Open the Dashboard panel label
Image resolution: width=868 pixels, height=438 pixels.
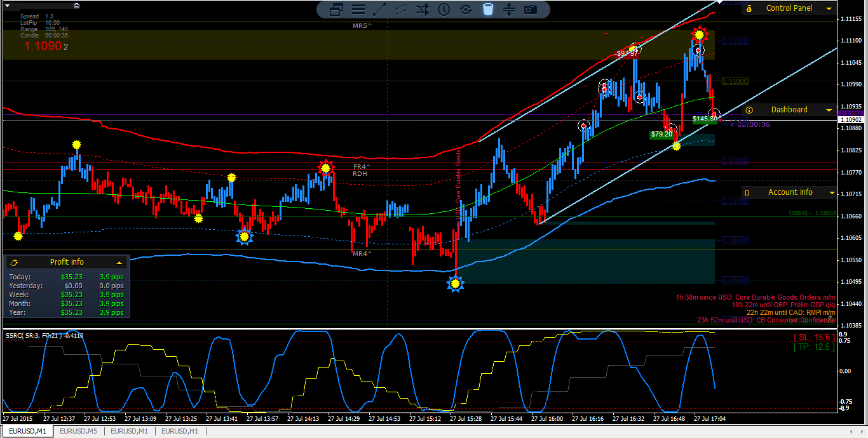click(x=789, y=110)
